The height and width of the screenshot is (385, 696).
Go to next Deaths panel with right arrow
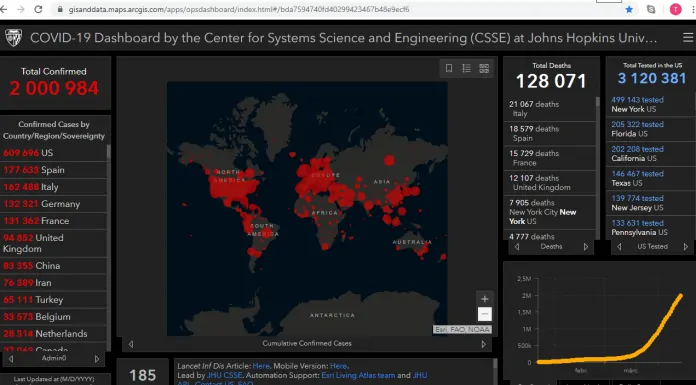tap(586, 246)
